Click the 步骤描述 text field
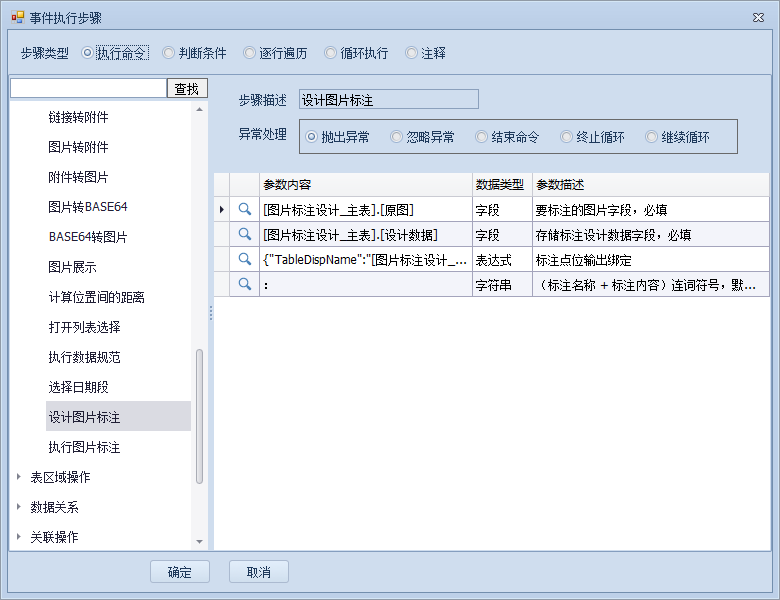The width and height of the screenshot is (780, 600). (389, 99)
